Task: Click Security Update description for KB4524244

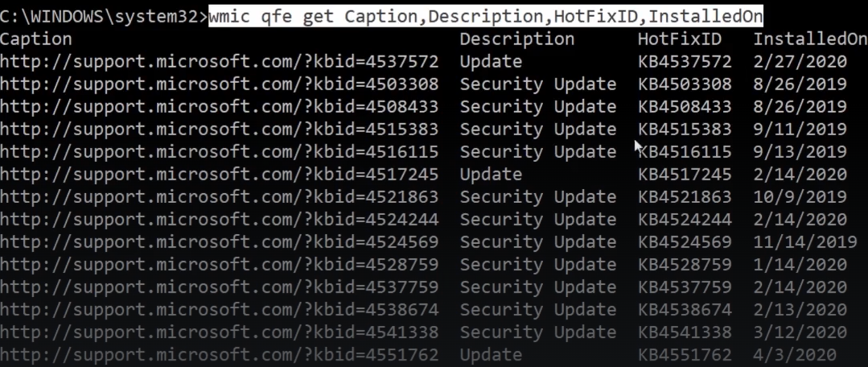Action: pos(537,219)
